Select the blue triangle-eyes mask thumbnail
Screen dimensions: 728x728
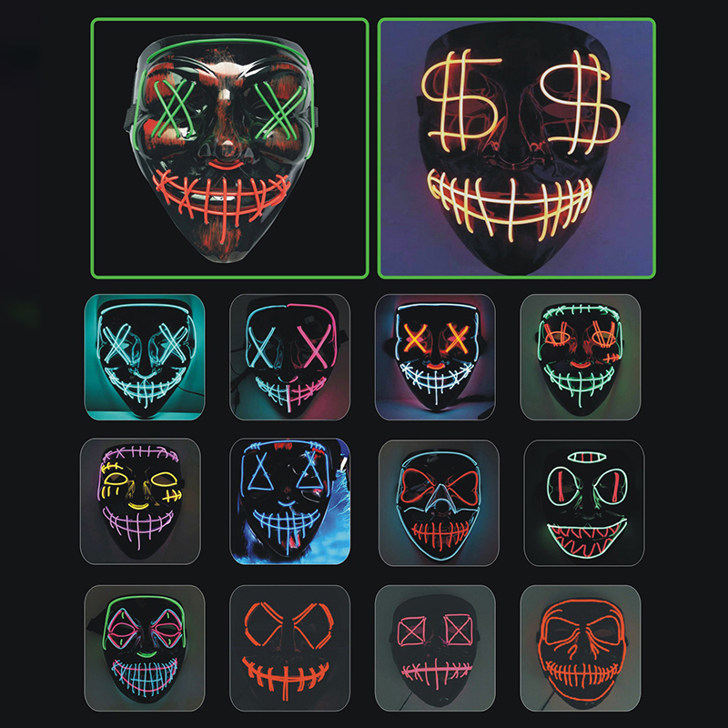(x=290, y=501)
